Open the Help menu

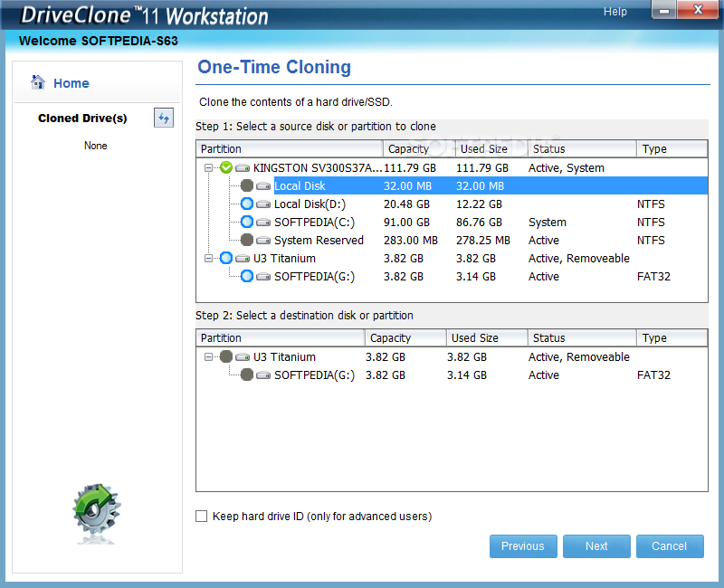coord(615,12)
